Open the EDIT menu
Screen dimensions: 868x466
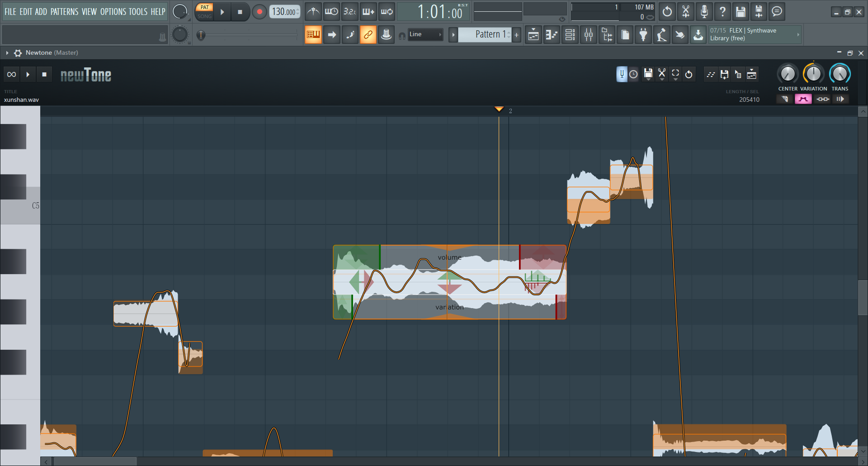(x=26, y=12)
